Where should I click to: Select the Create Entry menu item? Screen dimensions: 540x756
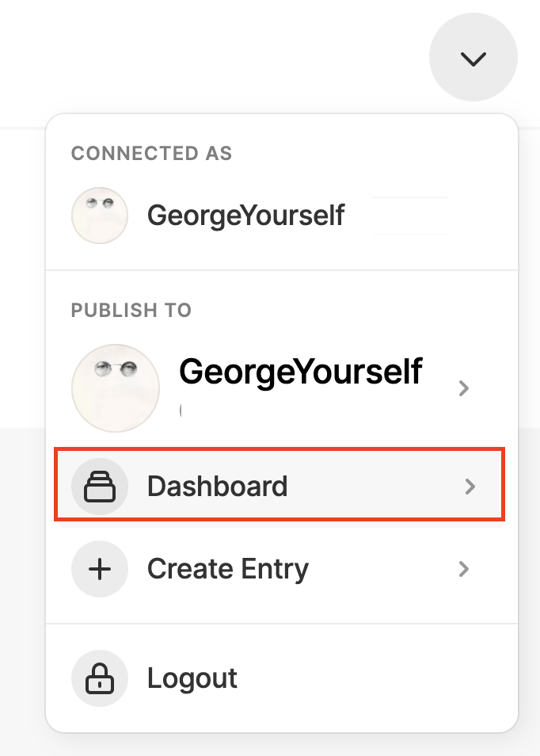[x=280, y=569]
